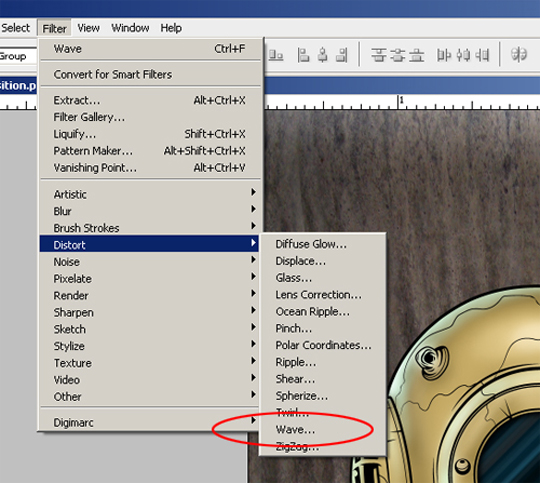Click the Align left edges icon
This screenshot has width=540, height=483.
(x=303, y=55)
